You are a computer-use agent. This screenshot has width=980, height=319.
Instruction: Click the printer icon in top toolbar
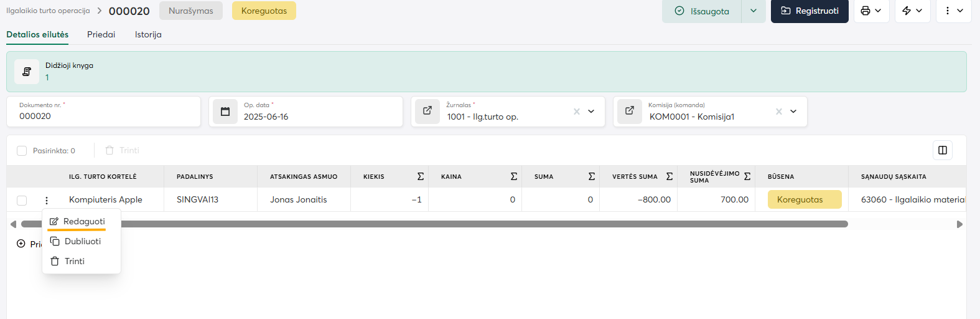click(x=865, y=11)
